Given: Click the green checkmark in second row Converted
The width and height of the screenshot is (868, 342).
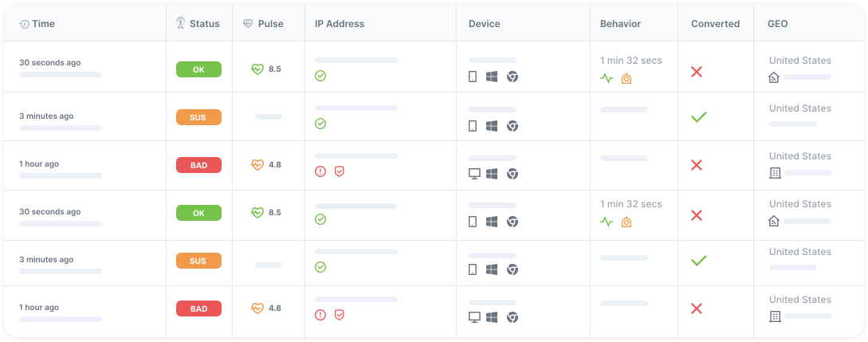Looking at the screenshot, I should [x=698, y=117].
